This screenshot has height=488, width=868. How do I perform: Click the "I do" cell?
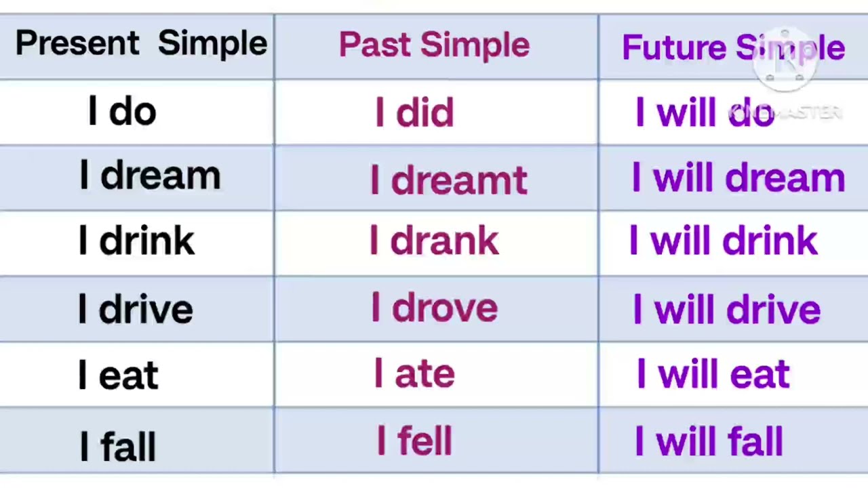coord(122,111)
